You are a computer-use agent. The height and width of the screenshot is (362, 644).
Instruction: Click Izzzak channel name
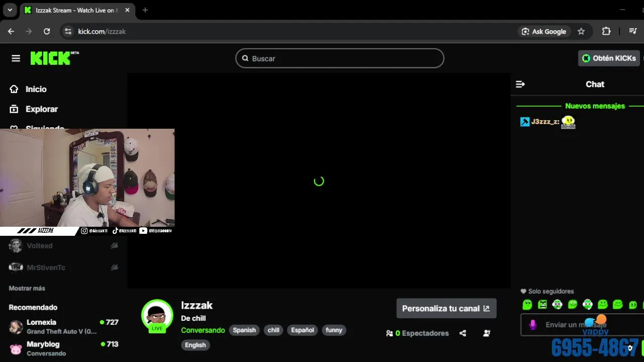click(197, 305)
